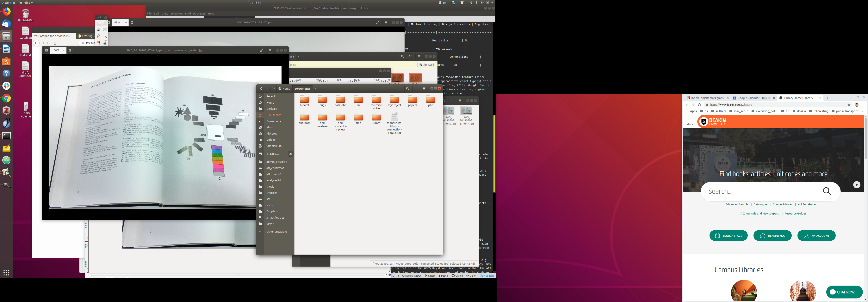Open the Google Scholar link
This screenshot has width=868, height=302.
point(782,204)
